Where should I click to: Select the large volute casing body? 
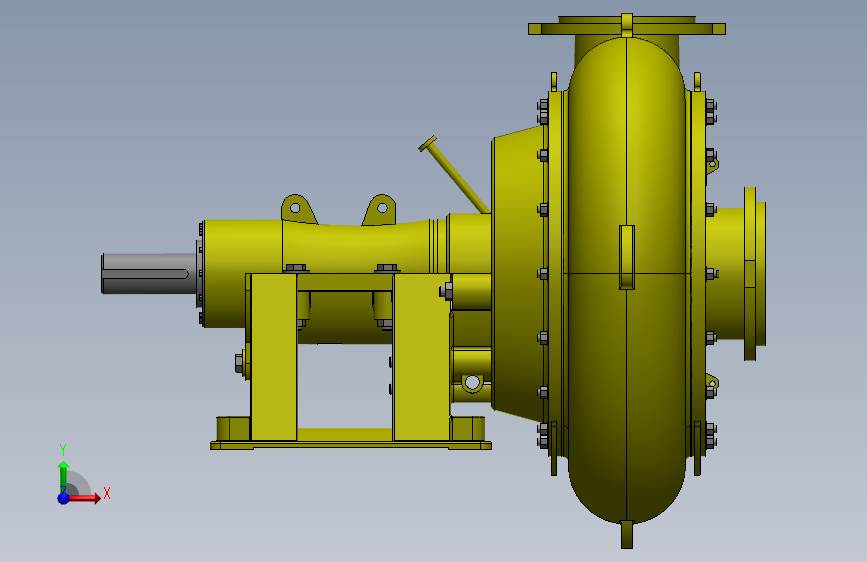(627, 279)
